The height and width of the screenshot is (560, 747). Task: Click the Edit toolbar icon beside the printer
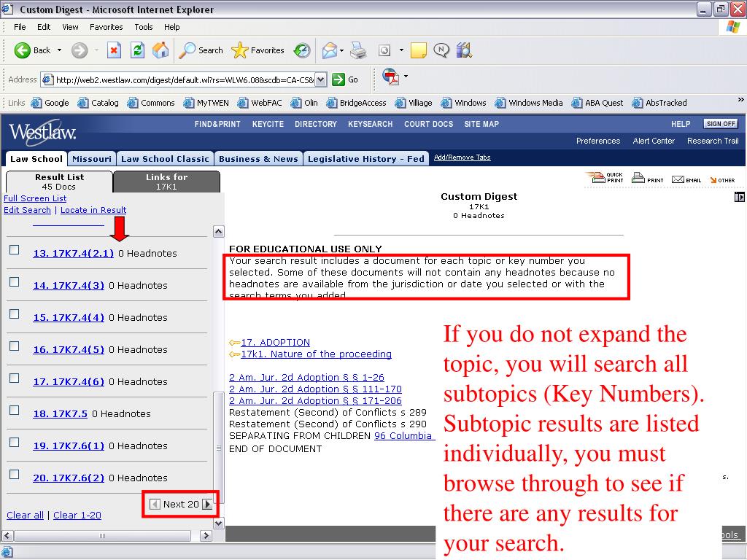384,50
